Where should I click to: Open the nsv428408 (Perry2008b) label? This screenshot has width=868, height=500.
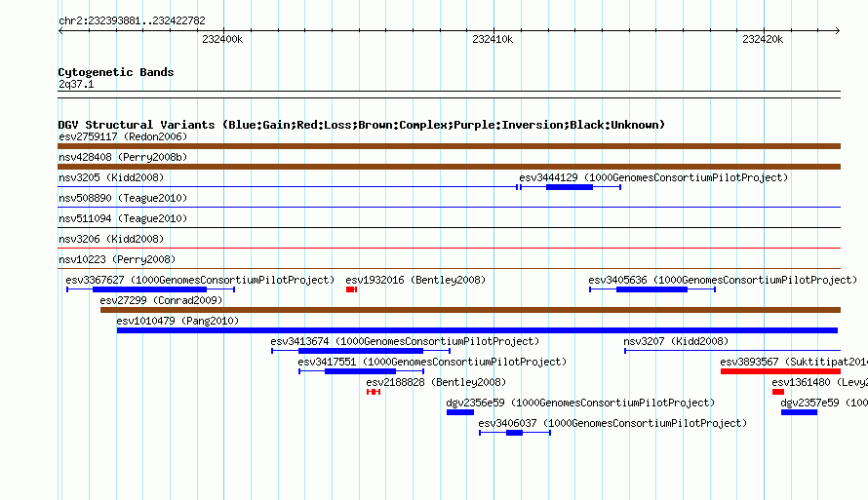point(123,157)
